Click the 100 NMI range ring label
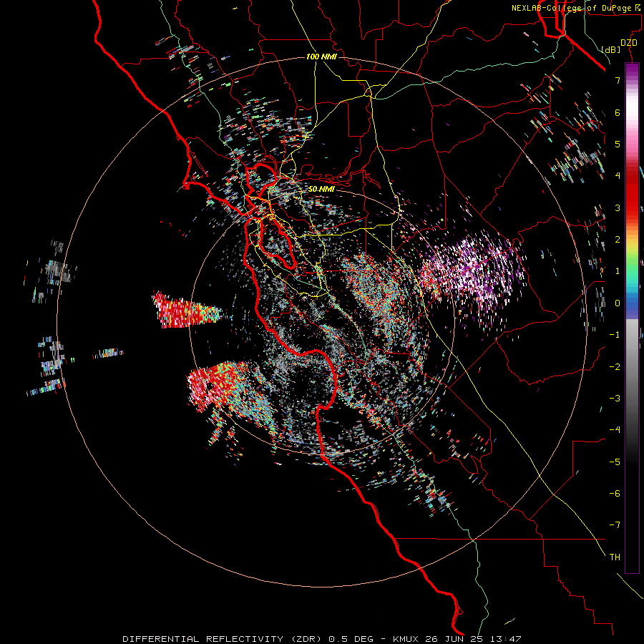Image resolution: width=644 pixels, height=644 pixels. click(x=321, y=57)
